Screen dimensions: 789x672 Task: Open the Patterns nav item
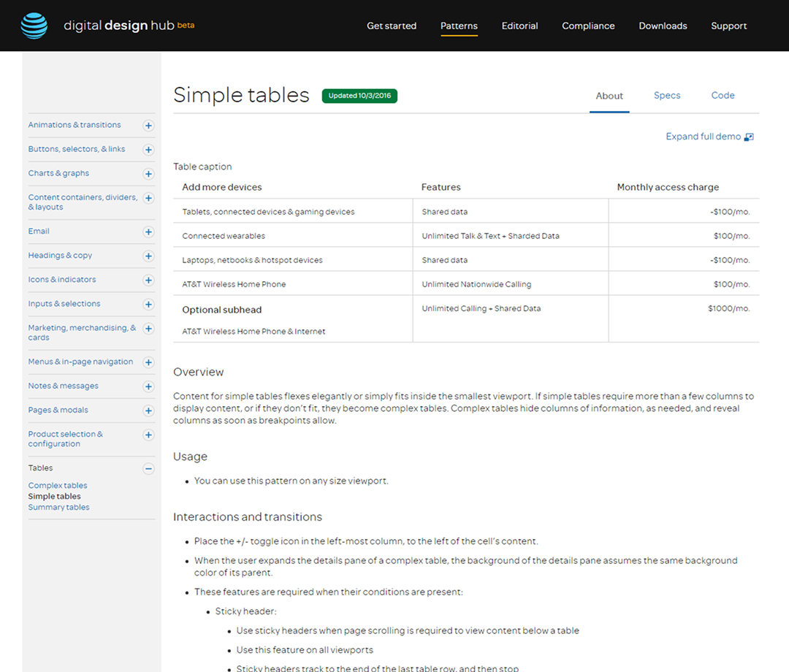(x=459, y=26)
